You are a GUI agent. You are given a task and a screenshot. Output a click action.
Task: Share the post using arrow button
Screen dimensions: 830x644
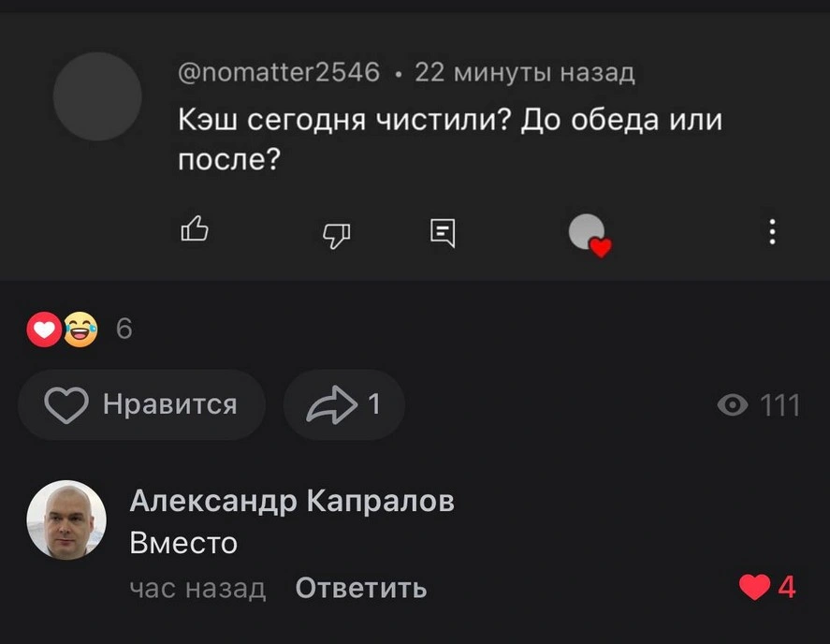pyautogui.click(x=343, y=405)
